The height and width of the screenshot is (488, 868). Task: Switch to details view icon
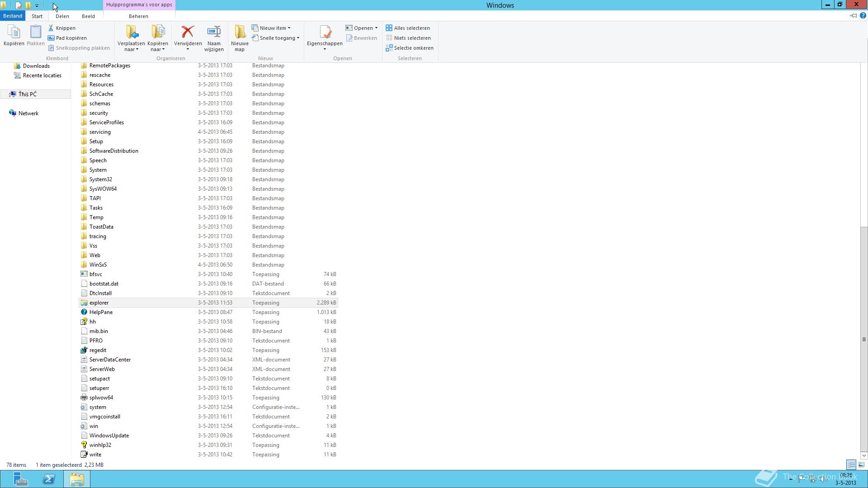click(851, 465)
